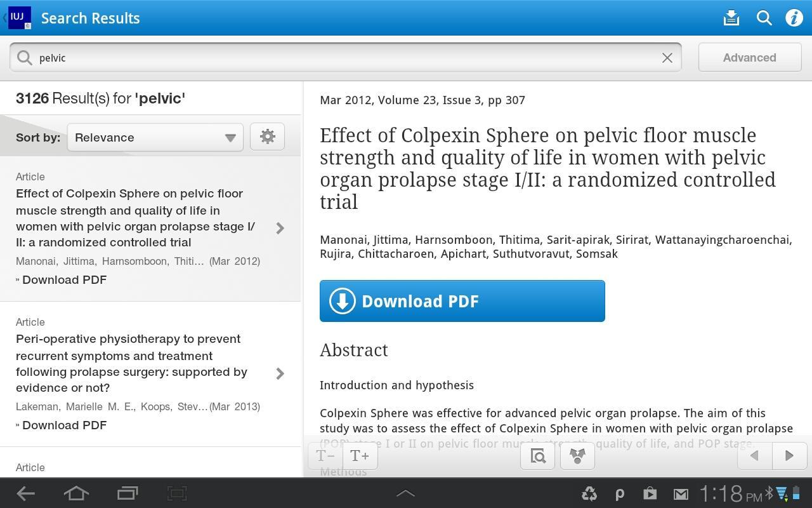
Task: Click the article title heading
Action: 547,168
